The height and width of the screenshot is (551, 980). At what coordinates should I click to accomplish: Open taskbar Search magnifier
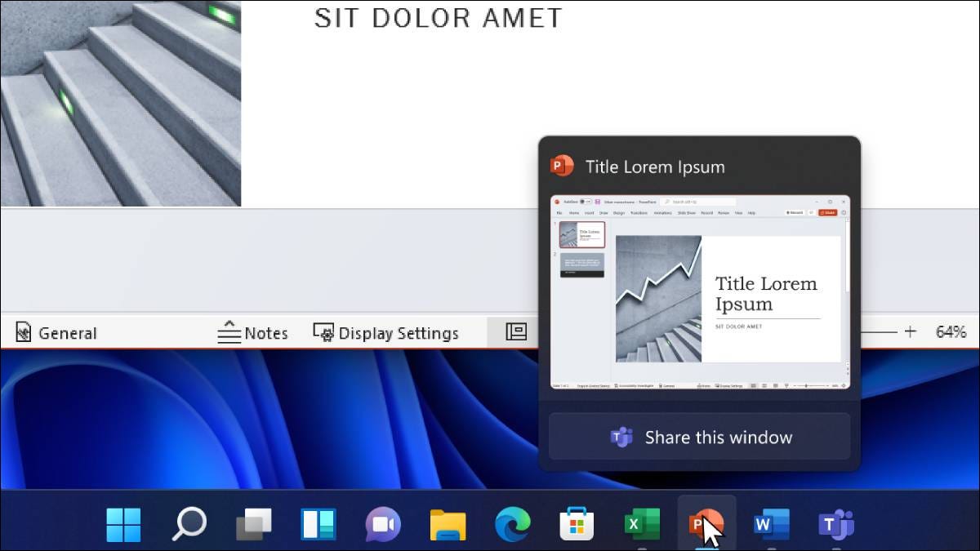[189, 524]
